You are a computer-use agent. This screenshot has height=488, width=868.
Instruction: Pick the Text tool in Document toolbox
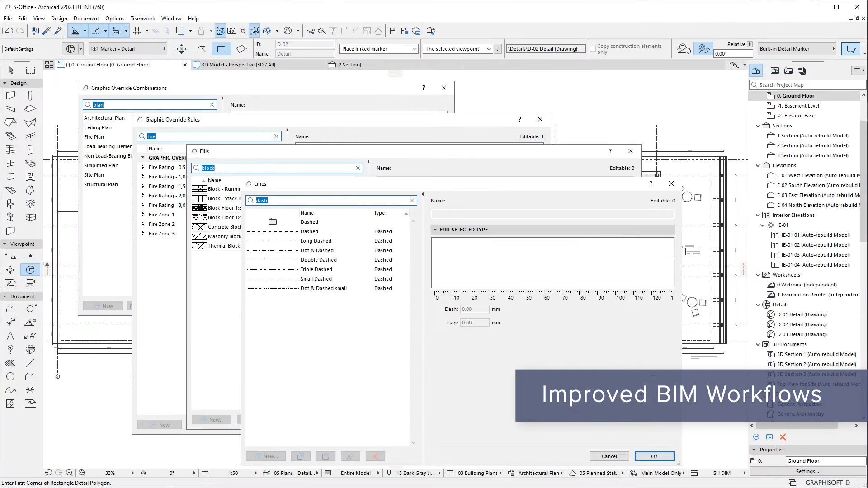pos(10,336)
